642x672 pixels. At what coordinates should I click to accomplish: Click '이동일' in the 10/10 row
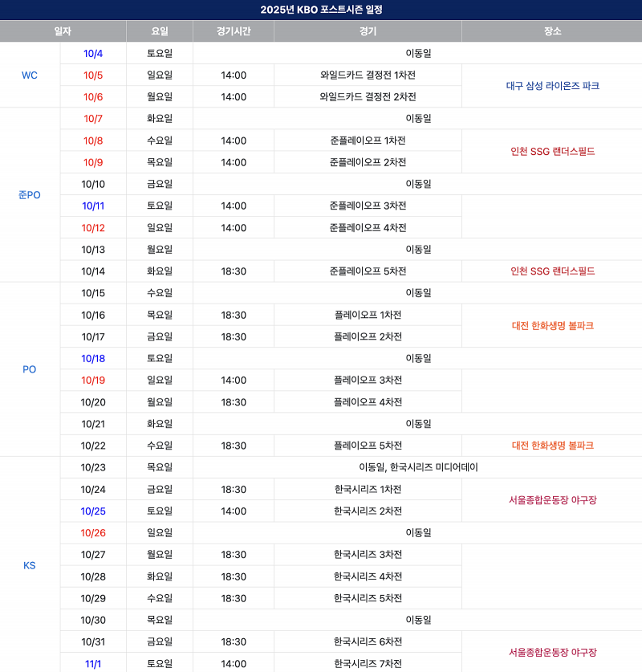pos(418,185)
